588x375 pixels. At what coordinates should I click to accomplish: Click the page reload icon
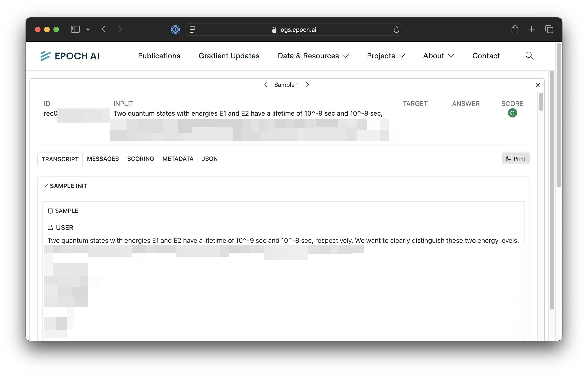[396, 30]
